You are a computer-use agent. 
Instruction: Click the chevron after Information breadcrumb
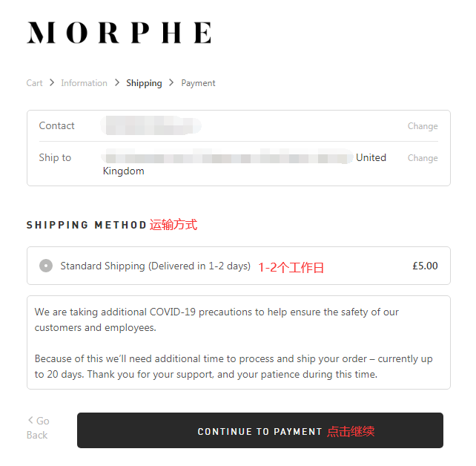pyautogui.click(x=117, y=82)
